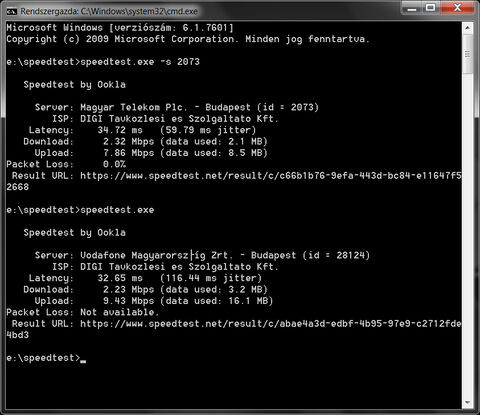Viewport: 480px width, 415px height.
Task: Click the upload value 7.86 Mbps
Action: pyautogui.click(x=128, y=153)
